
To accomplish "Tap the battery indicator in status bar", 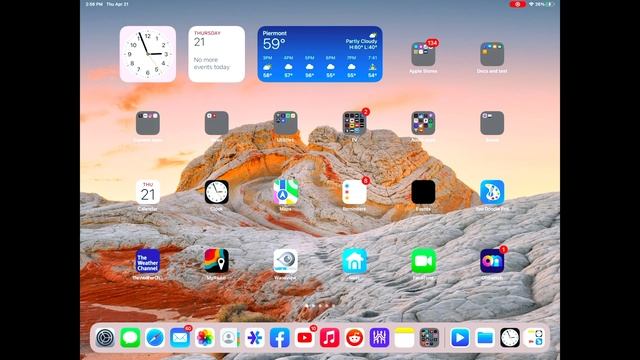I will [x=551, y=4].
